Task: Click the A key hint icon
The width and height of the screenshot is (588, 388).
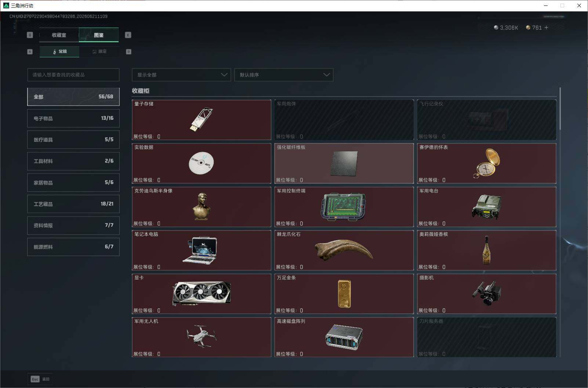Action: [x=30, y=52]
